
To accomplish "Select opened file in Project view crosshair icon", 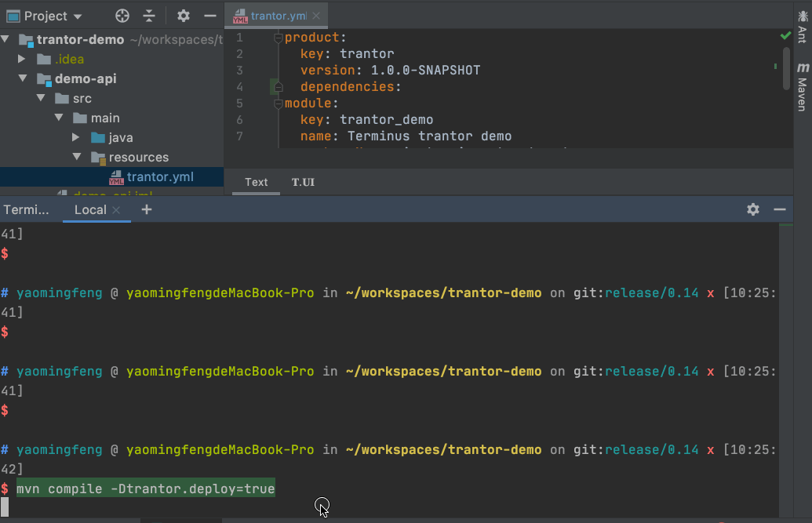I will 121,15.
